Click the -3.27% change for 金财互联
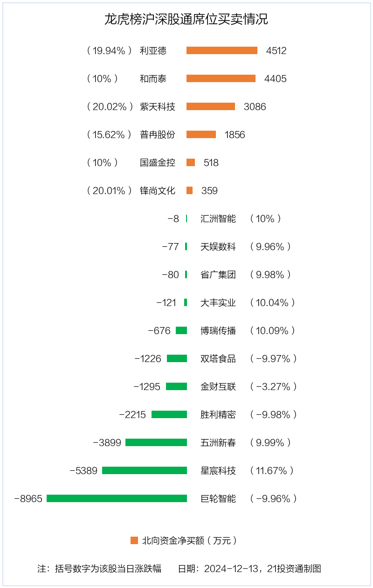This screenshot has height=588, width=373. pyautogui.click(x=273, y=386)
